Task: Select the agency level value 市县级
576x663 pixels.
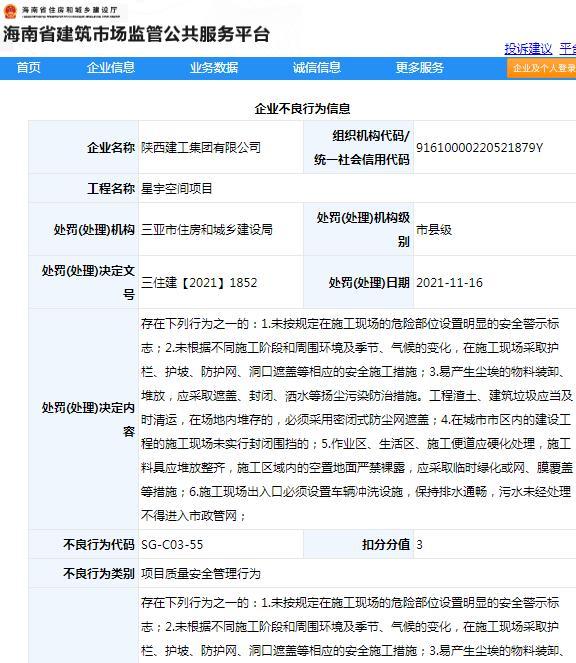Action: pyautogui.click(x=434, y=230)
